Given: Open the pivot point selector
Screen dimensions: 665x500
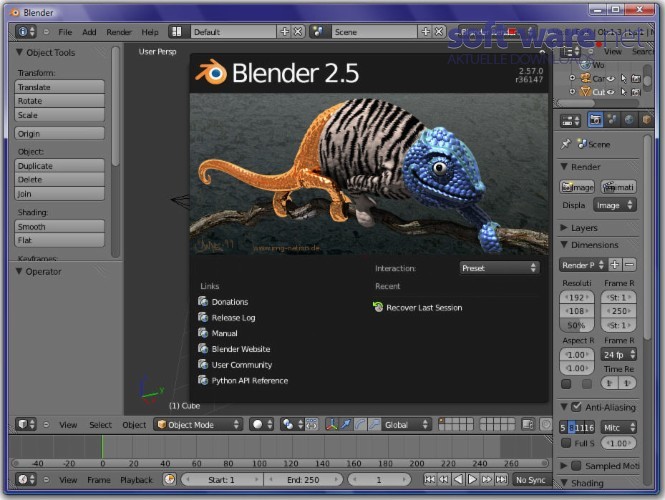Looking at the screenshot, I should 293,425.
